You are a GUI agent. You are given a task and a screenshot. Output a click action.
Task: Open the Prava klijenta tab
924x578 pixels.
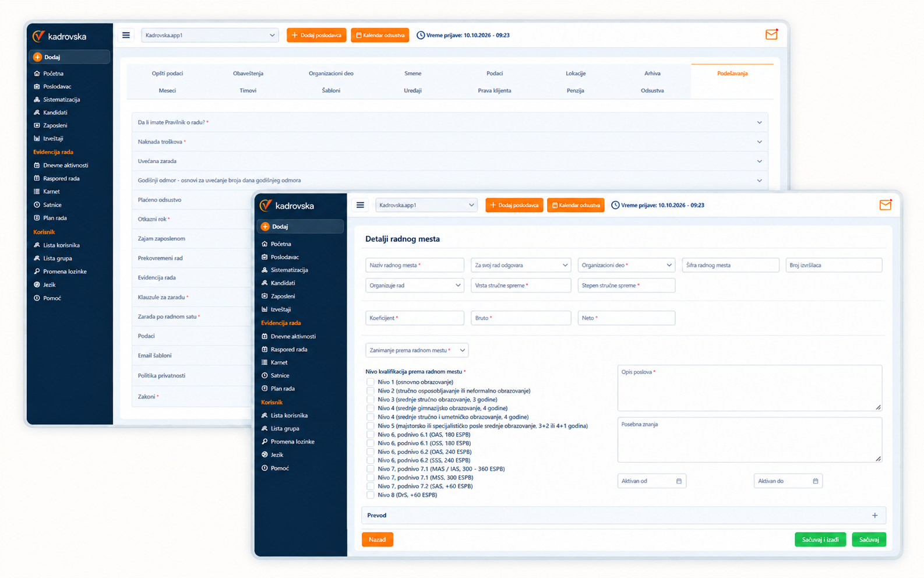point(494,91)
